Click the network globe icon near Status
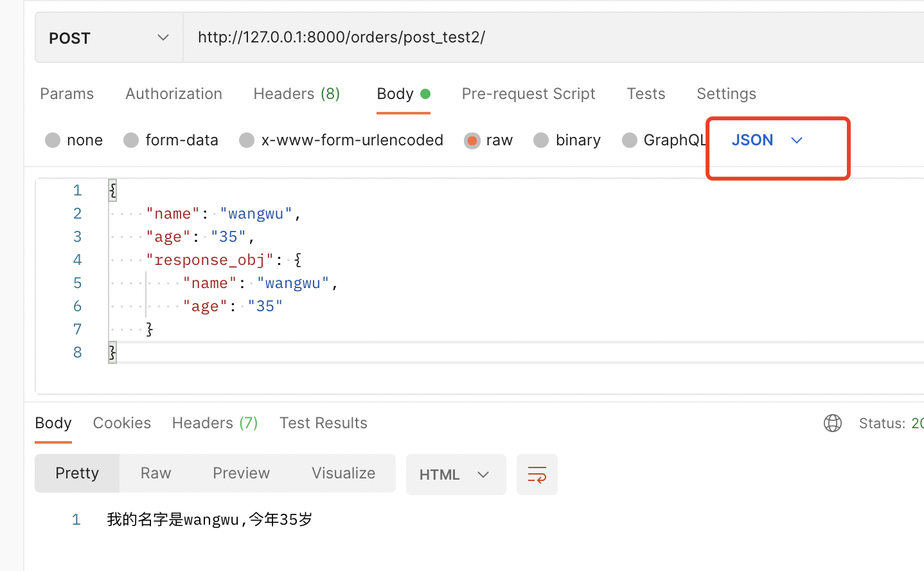Image resolution: width=924 pixels, height=571 pixels. pyautogui.click(x=833, y=422)
